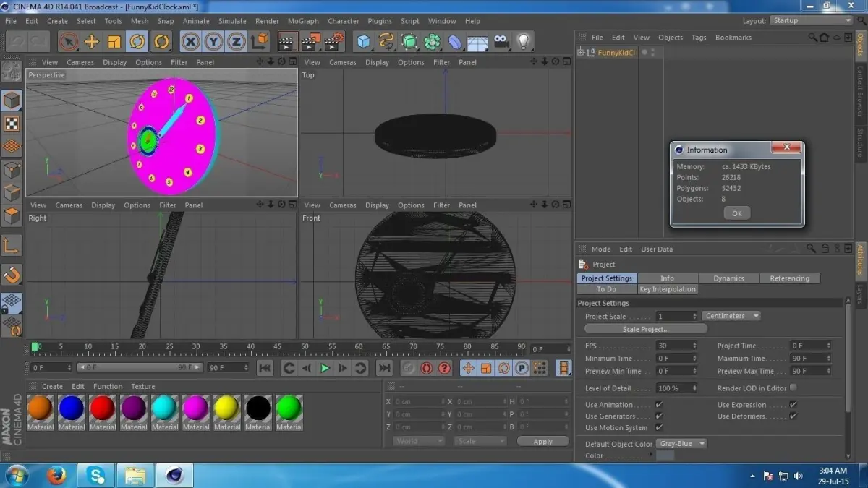
Task: Open the spline pen tools
Action: tap(387, 41)
